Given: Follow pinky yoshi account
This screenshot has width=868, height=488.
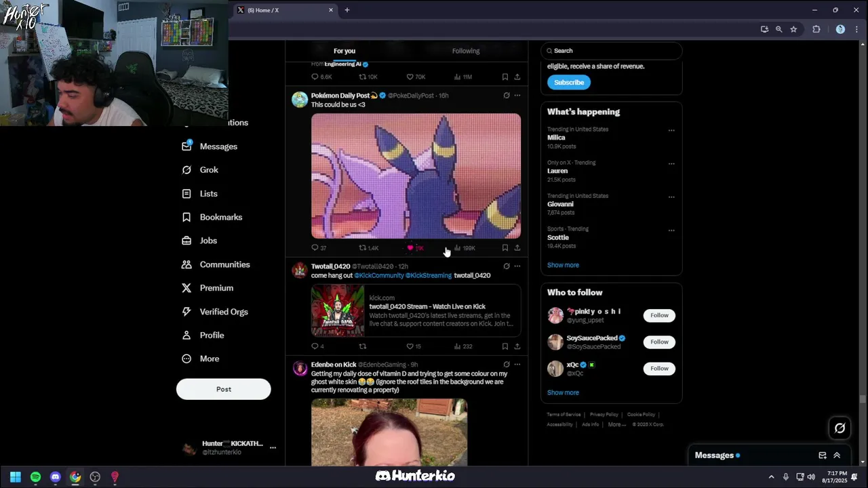Looking at the screenshot, I should (x=659, y=315).
